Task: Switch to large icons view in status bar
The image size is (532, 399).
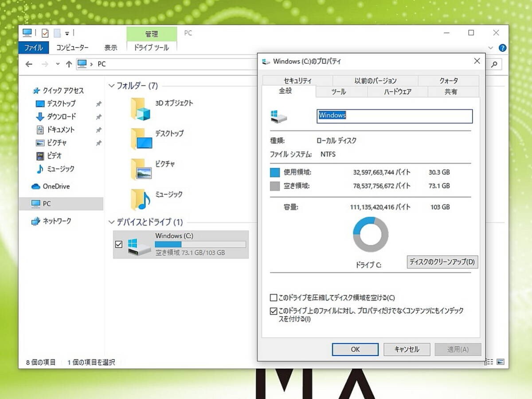Action: (x=500, y=362)
